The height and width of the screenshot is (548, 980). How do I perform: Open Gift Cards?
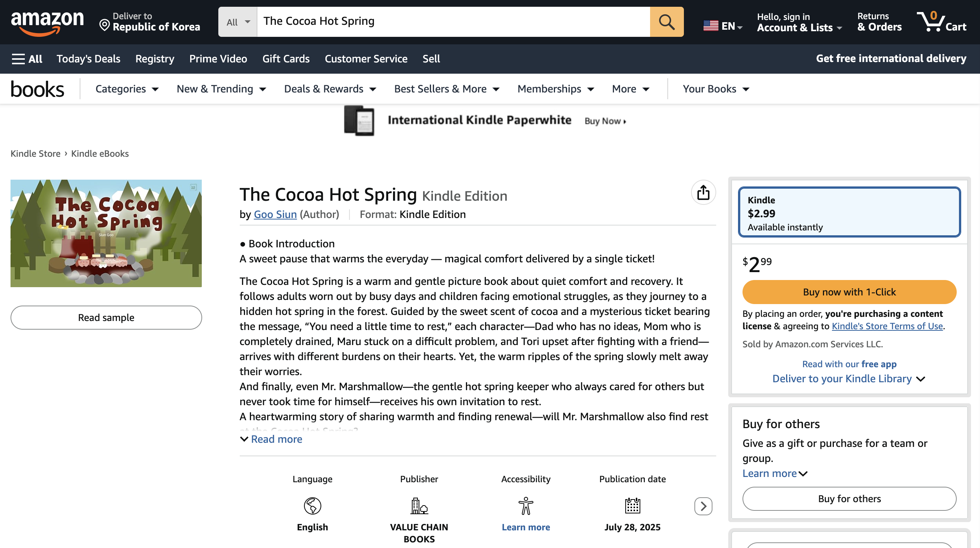point(286,59)
